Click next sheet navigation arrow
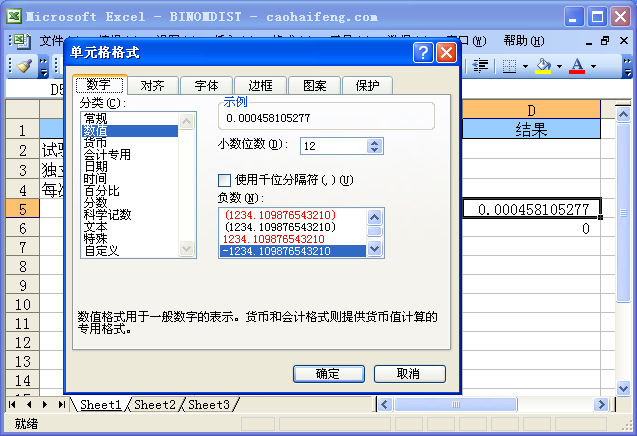637x436 pixels. [x=45, y=404]
